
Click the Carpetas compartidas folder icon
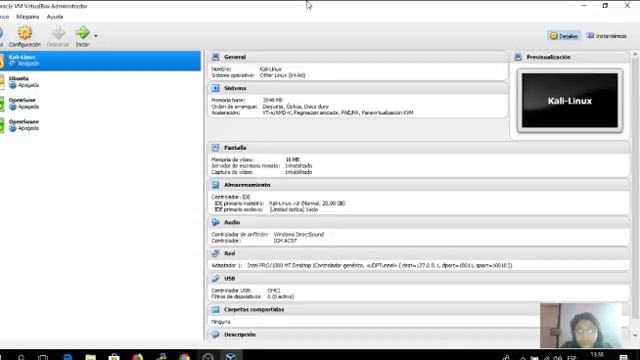216,309
